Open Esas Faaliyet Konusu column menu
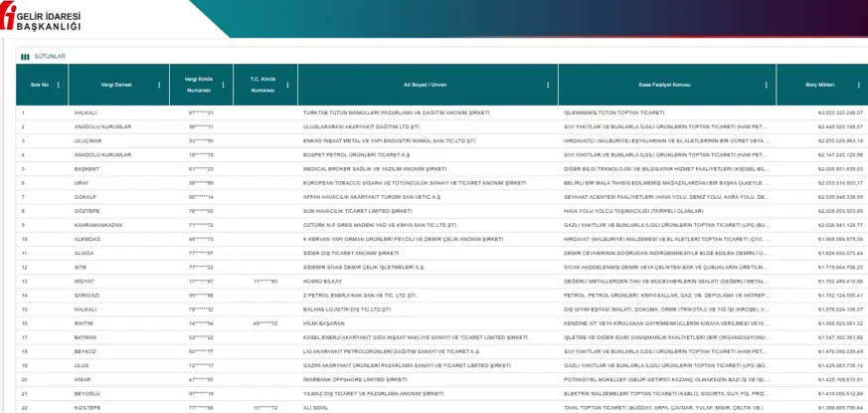The image size is (868, 413). pos(767,86)
